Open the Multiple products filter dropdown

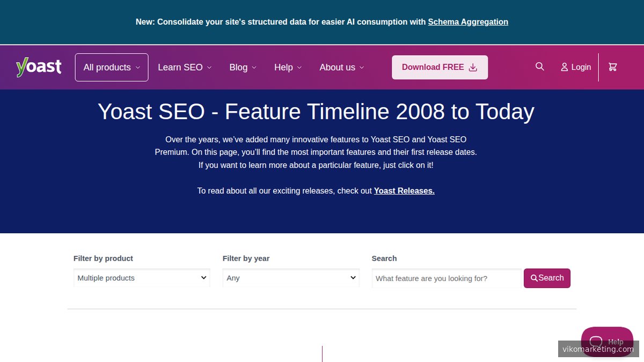[141, 278]
